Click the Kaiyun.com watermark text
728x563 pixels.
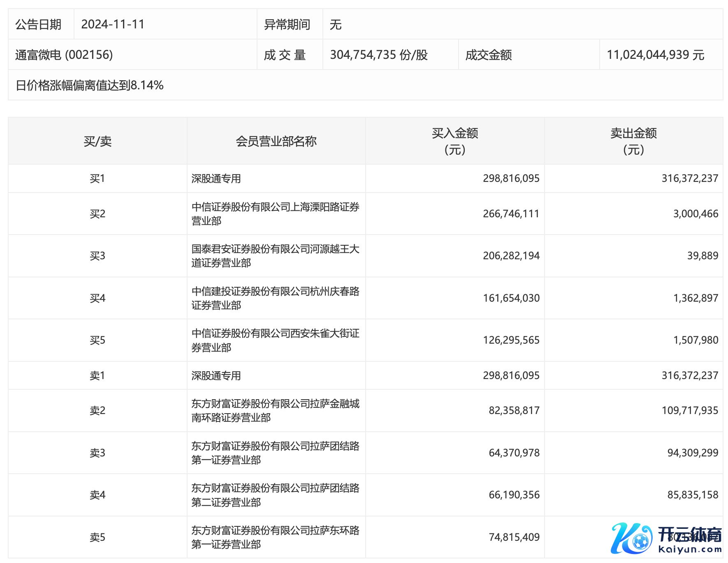click(x=689, y=549)
